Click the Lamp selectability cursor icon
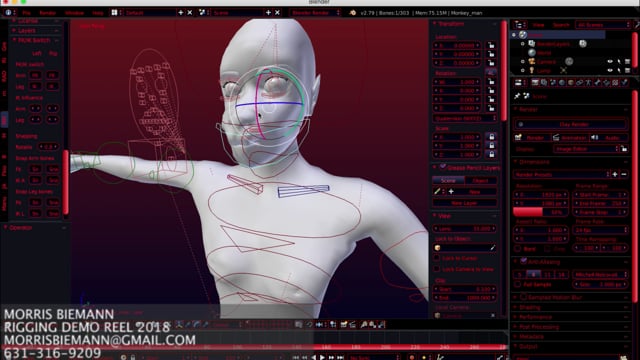 click(619, 70)
